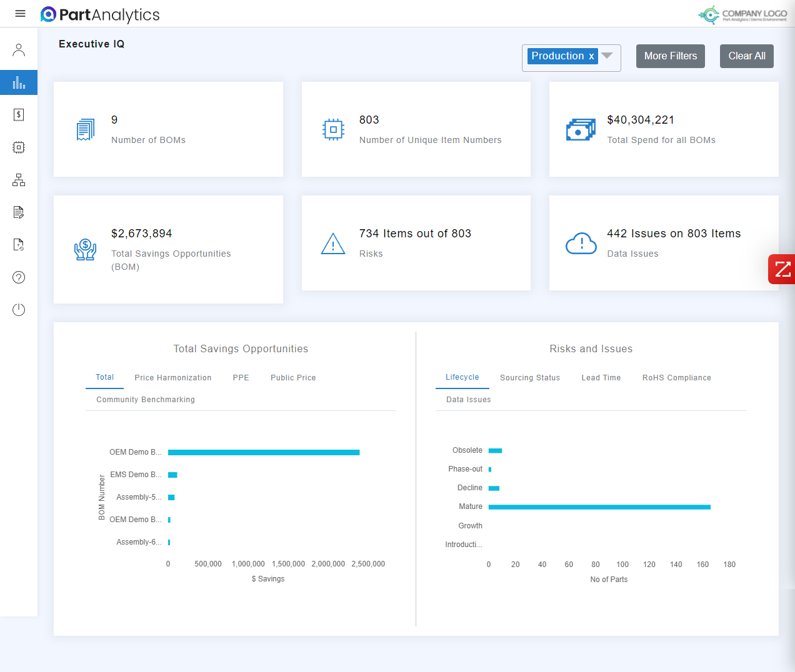Select the Data Issues tab
This screenshot has width=795, height=672.
tap(467, 399)
